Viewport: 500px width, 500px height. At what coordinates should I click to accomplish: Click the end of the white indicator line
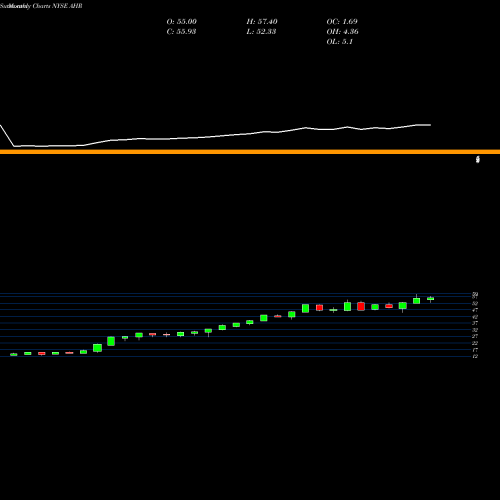pos(430,125)
